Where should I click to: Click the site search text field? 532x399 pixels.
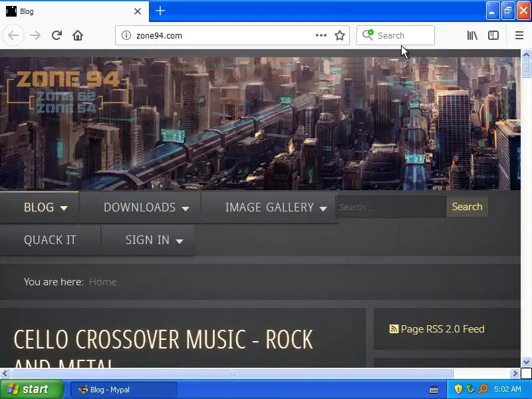pyautogui.click(x=391, y=207)
